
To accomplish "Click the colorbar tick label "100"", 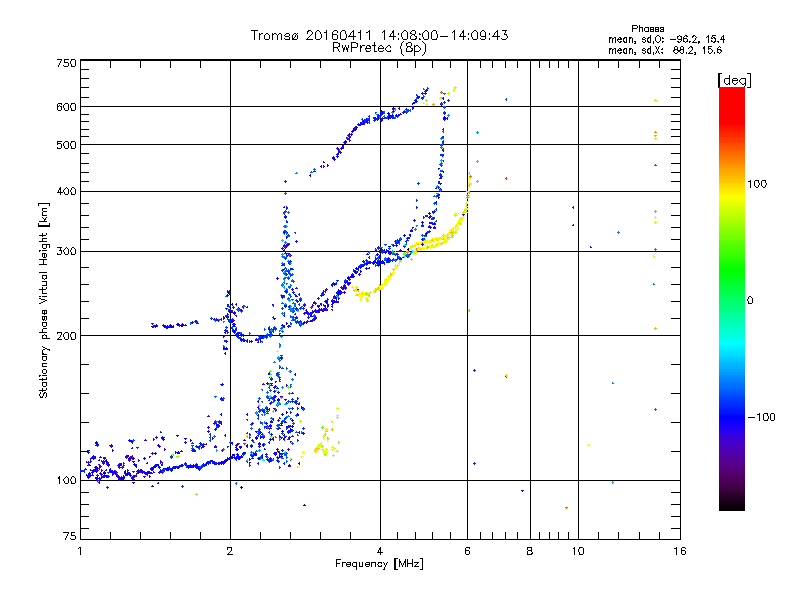I will [x=757, y=184].
